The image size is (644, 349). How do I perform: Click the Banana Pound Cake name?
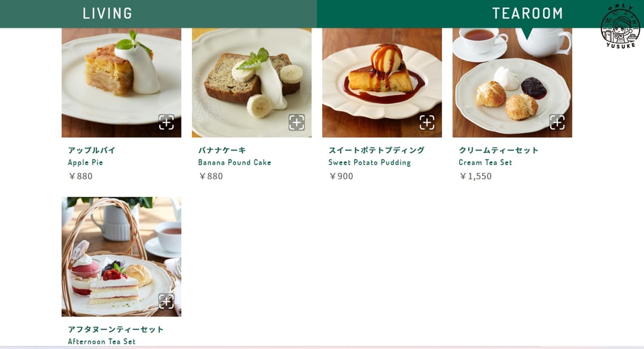(235, 163)
